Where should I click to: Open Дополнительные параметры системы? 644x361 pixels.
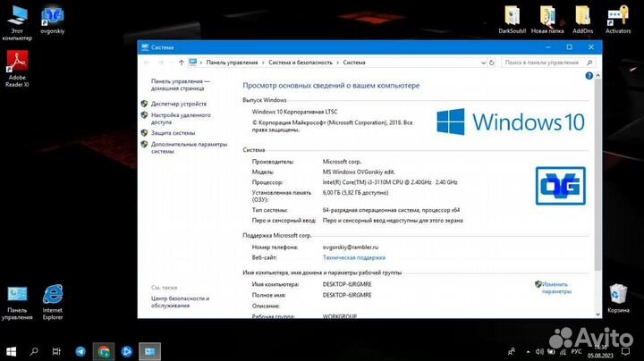(189, 147)
